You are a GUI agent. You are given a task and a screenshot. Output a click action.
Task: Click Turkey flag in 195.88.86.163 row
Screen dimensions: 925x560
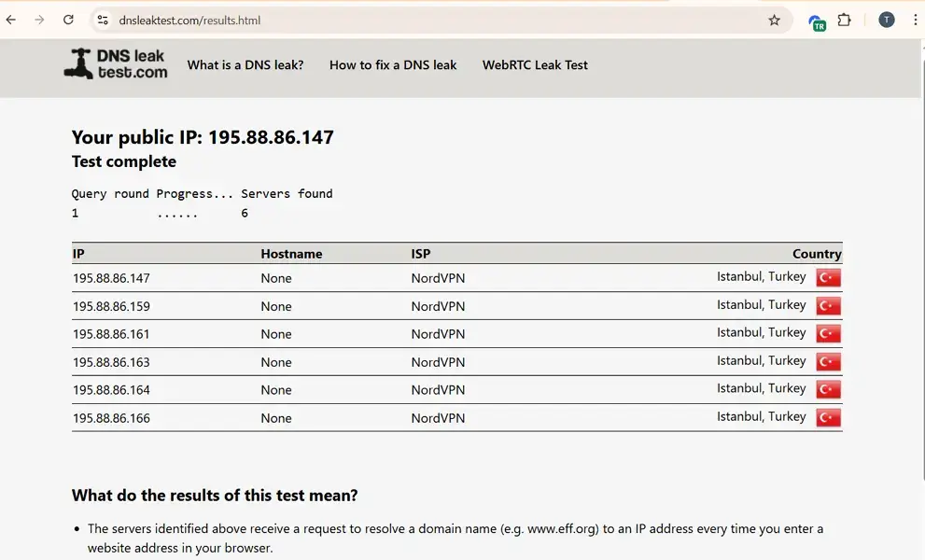(828, 362)
